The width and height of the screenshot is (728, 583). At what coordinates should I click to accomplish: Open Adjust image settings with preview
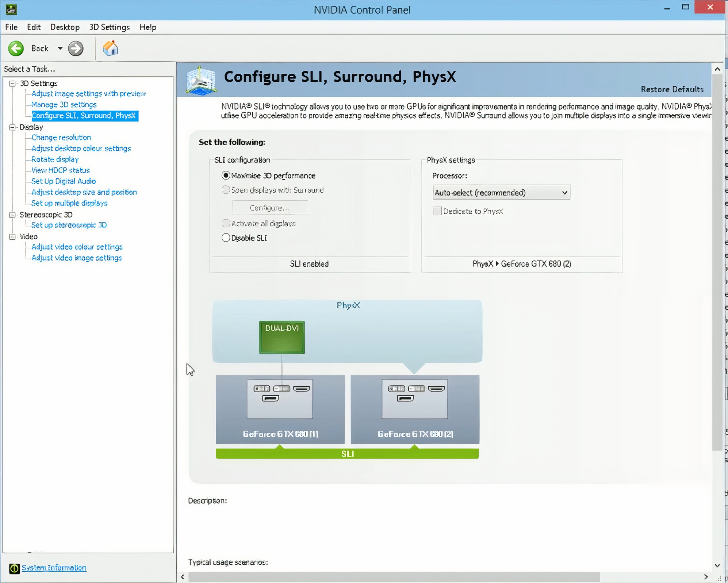click(x=89, y=94)
